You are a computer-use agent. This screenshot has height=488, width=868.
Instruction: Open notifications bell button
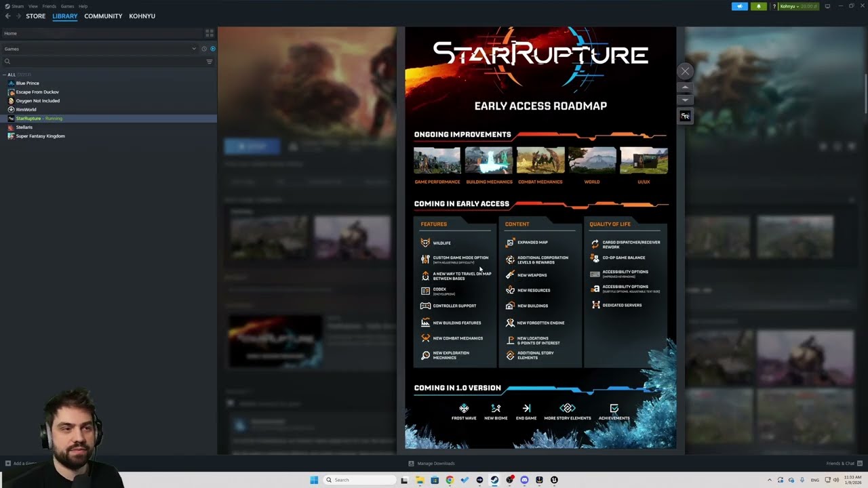[x=758, y=6]
